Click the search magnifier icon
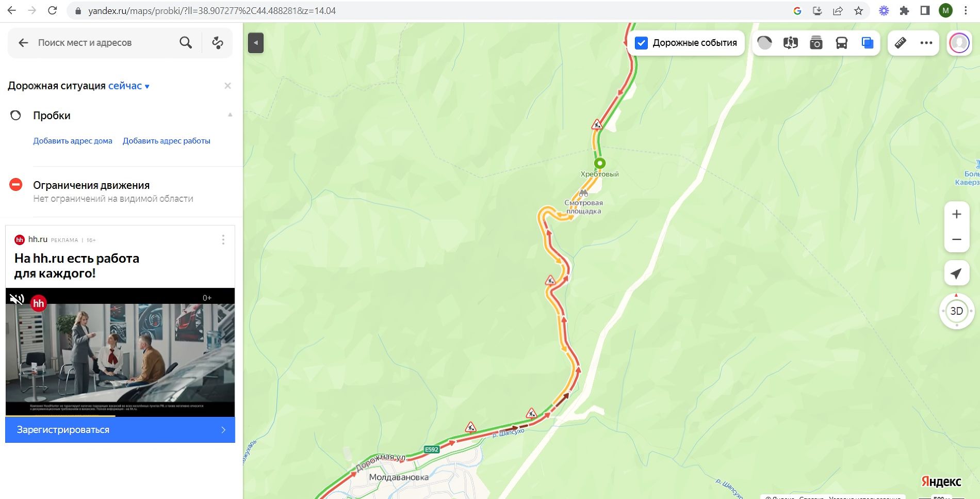This screenshot has width=980, height=499. pyautogui.click(x=186, y=43)
